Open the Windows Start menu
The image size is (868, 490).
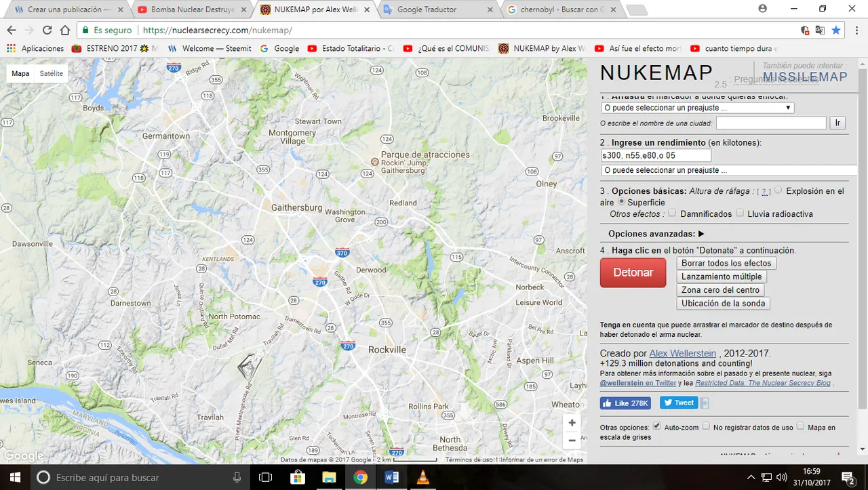[x=15, y=477]
